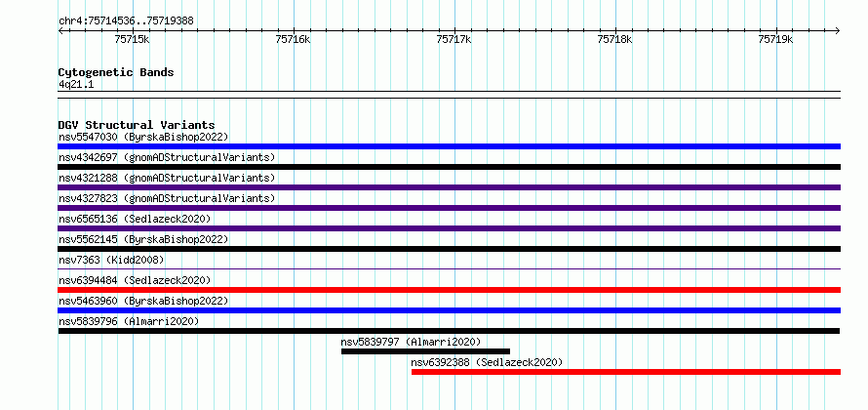Click the black bar under nsv5562145
This screenshot has width=868, height=410.
point(449,249)
